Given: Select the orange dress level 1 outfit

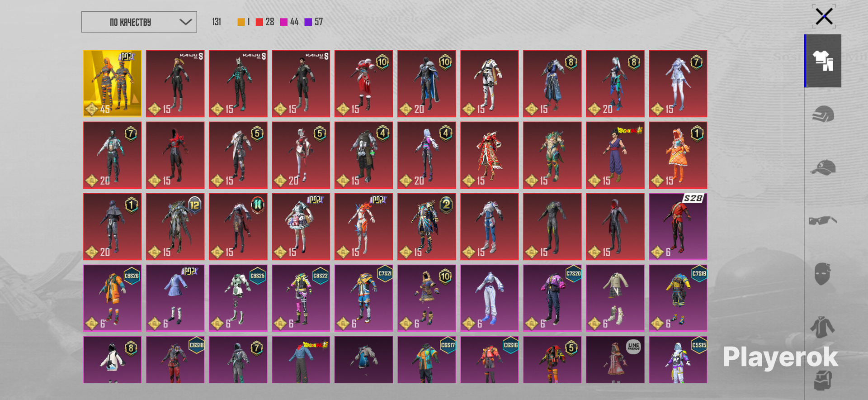Looking at the screenshot, I should tap(678, 155).
